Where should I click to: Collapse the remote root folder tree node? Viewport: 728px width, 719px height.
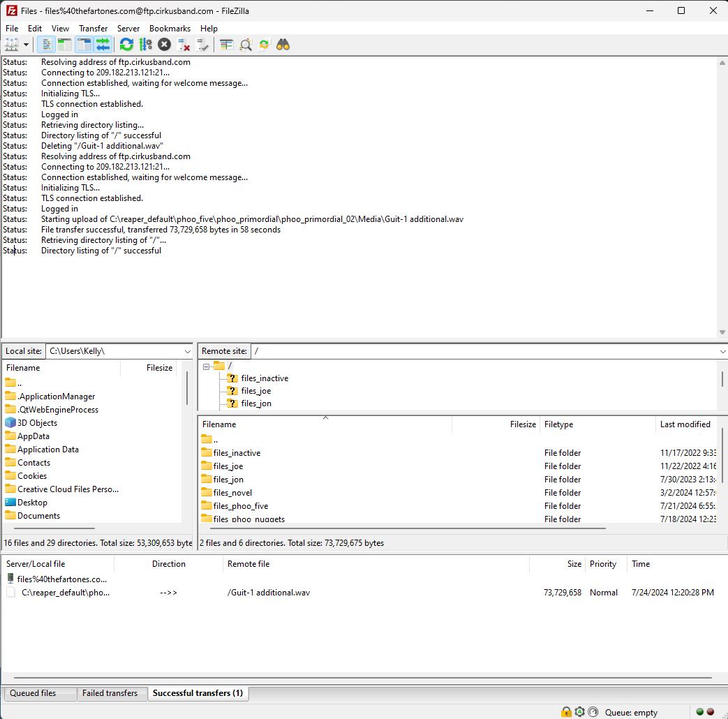tap(207, 366)
